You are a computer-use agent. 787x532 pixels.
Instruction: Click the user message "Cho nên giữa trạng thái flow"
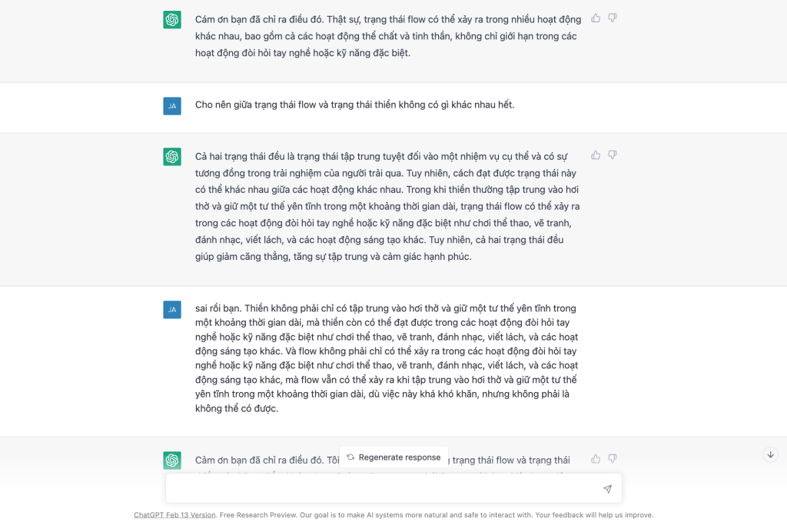(354, 105)
